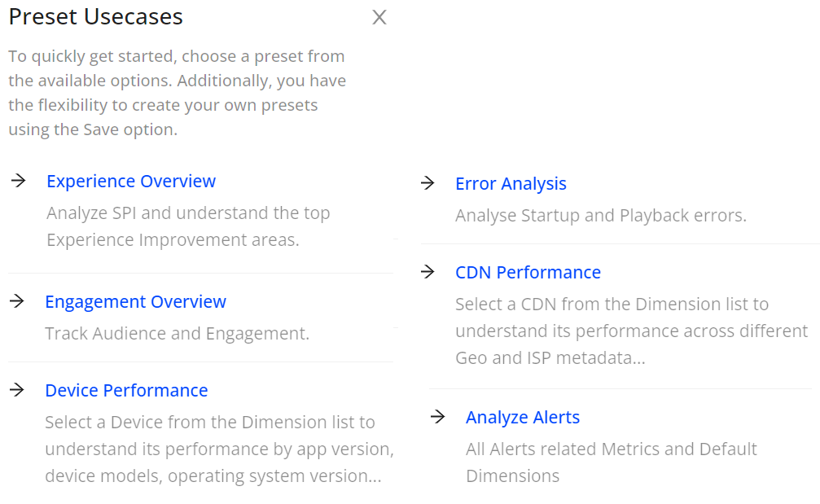Click the arrow icon beside Experience Overview
Image resolution: width=820 pixels, height=504 pixels.
click(x=18, y=181)
